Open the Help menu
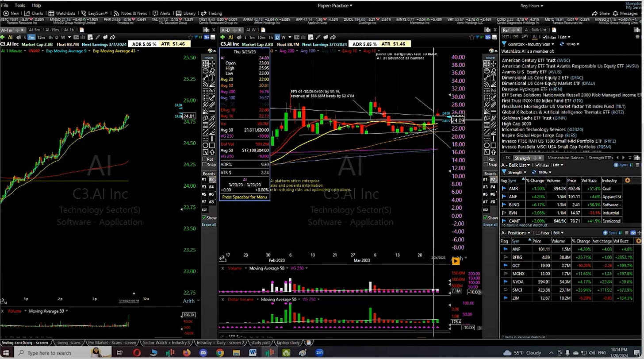This screenshot has height=359, width=644. tap(36, 5)
